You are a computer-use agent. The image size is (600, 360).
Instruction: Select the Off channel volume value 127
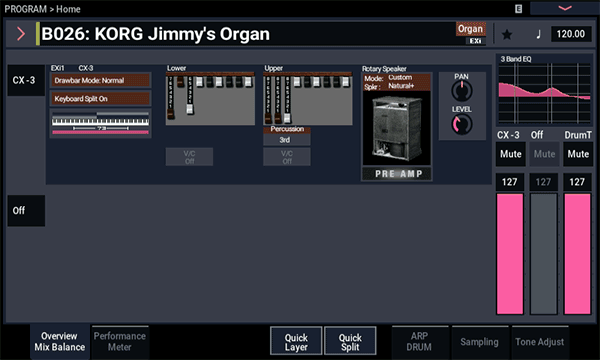pyautogui.click(x=543, y=182)
